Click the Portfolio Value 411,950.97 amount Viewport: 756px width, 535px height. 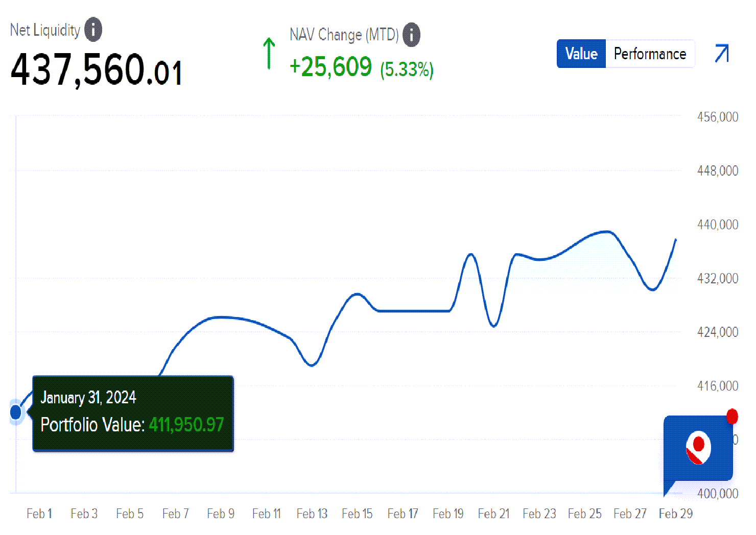tap(186, 425)
